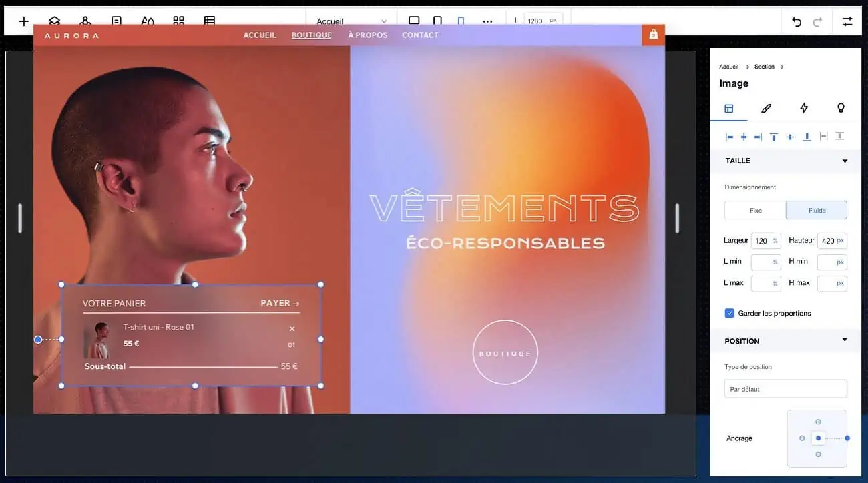Click the left canvas resize handle

20,218
